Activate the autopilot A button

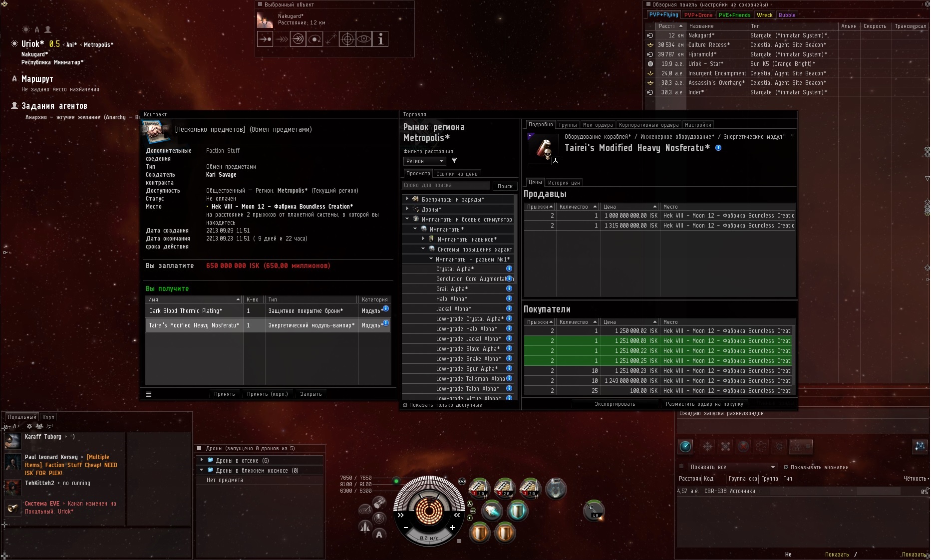click(x=379, y=535)
